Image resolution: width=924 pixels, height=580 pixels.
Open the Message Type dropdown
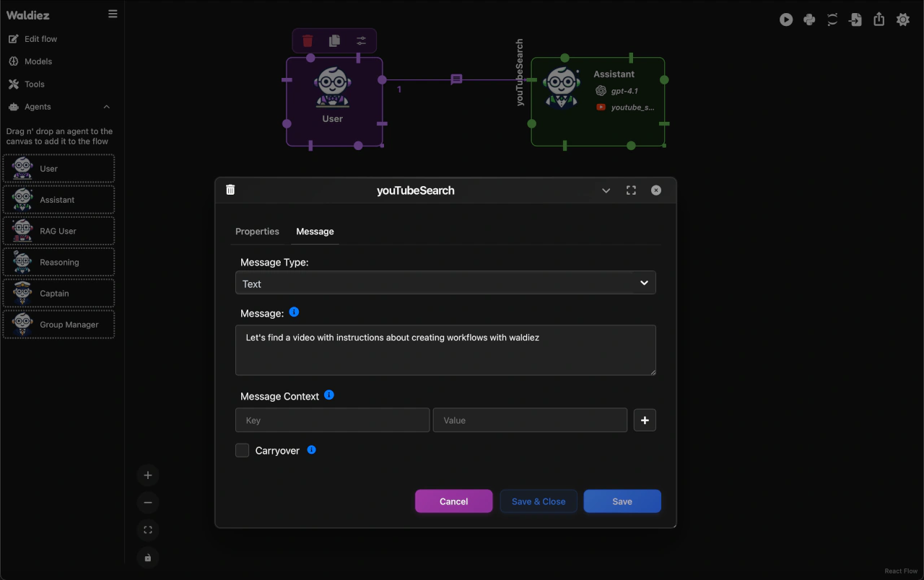coord(445,284)
